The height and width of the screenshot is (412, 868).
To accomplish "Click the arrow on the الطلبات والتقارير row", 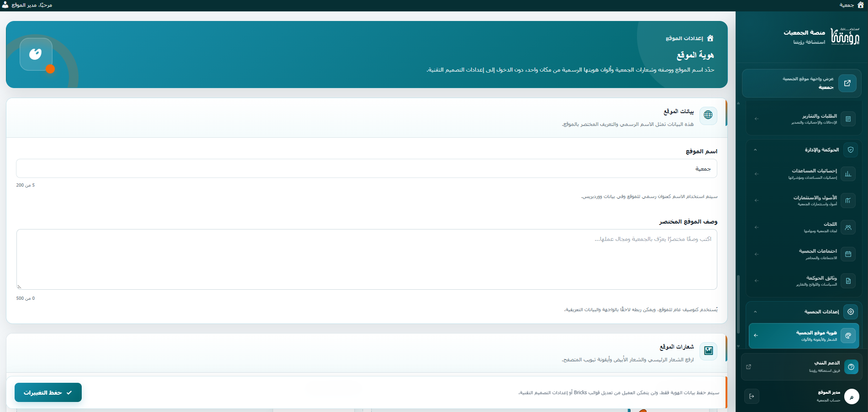I will pyautogui.click(x=757, y=119).
